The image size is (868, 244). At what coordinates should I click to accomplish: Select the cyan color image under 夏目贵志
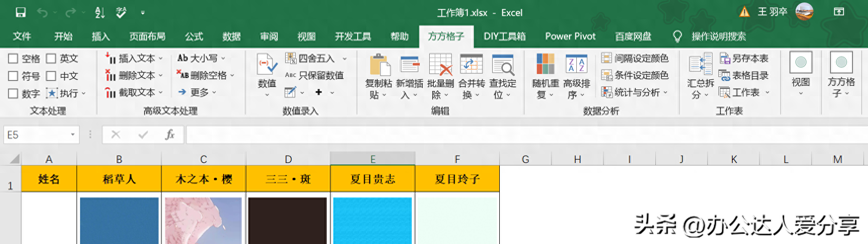[372, 220]
